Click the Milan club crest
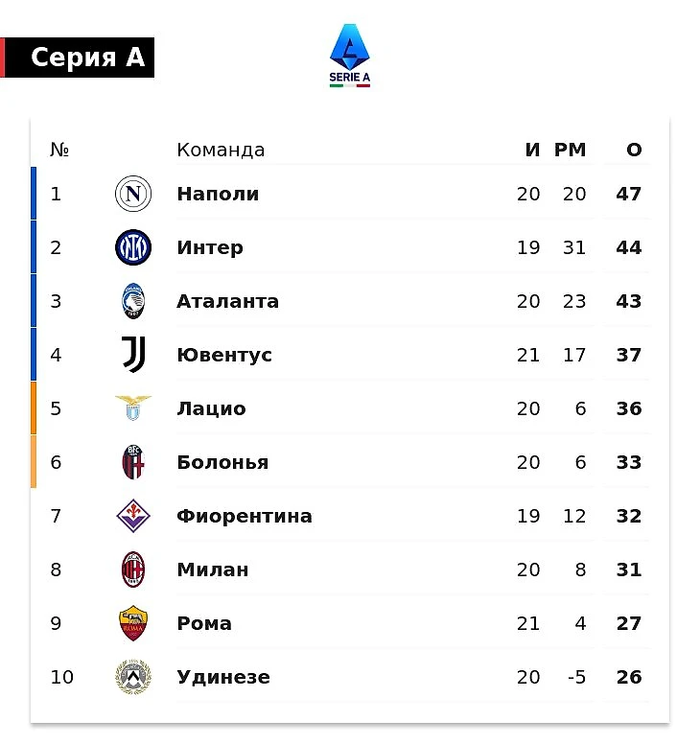 [133, 570]
